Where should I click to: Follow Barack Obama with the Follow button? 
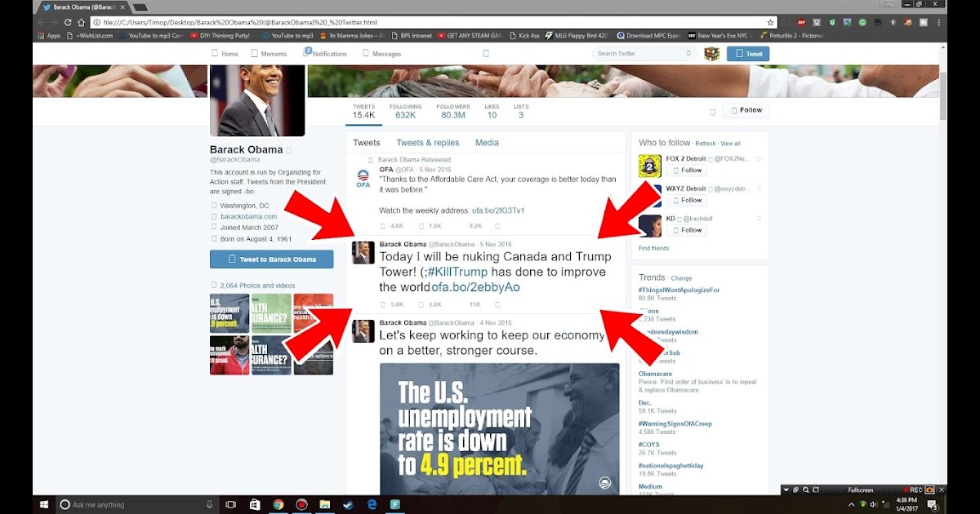746,110
